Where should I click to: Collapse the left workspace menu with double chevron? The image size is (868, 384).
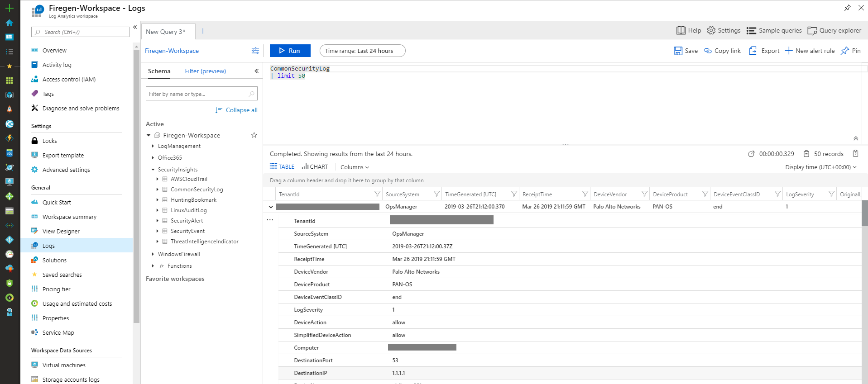coord(135,27)
